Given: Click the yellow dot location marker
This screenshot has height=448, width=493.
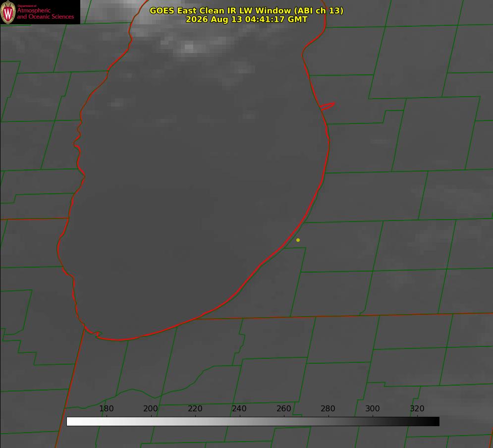Looking at the screenshot, I should [298, 240].
